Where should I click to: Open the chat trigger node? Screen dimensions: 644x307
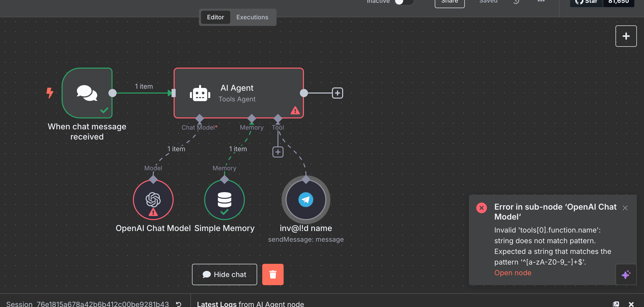(x=87, y=93)
